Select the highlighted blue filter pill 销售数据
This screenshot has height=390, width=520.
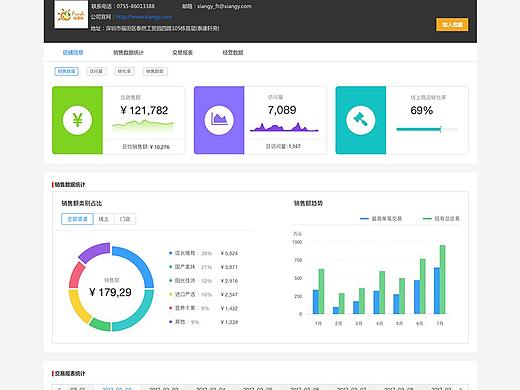(x=67, y=71)
